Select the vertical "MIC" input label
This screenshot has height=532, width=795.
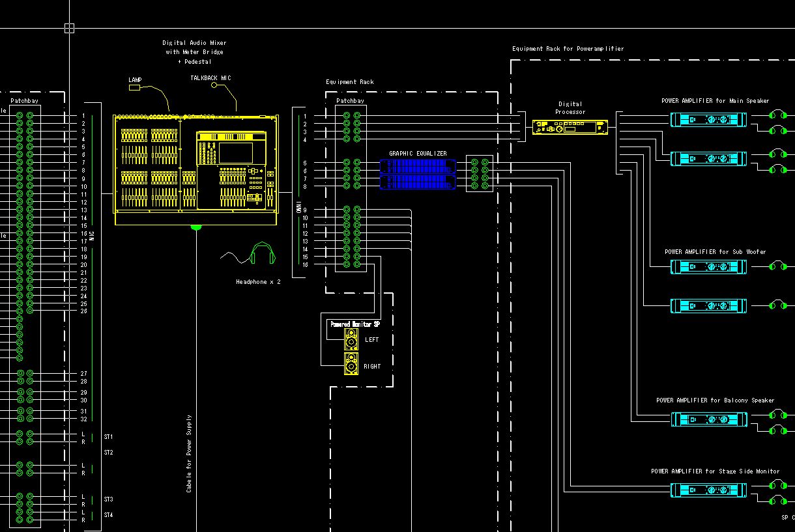(x=92, y=236)
